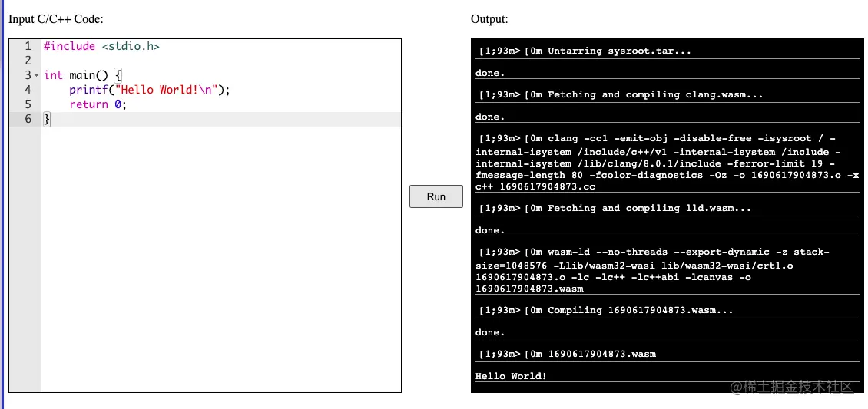The height and width of the screenshot is (409, 868).
Task: Select line number 2 in gutter
Action: pyautogui.click(x=28, y=61)
